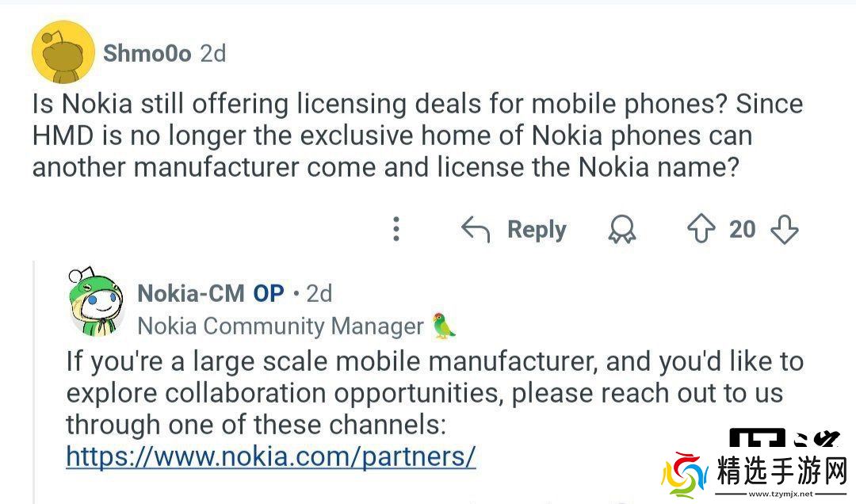Open Shmo0o's avatar profile picture

[x=63, y=52]
